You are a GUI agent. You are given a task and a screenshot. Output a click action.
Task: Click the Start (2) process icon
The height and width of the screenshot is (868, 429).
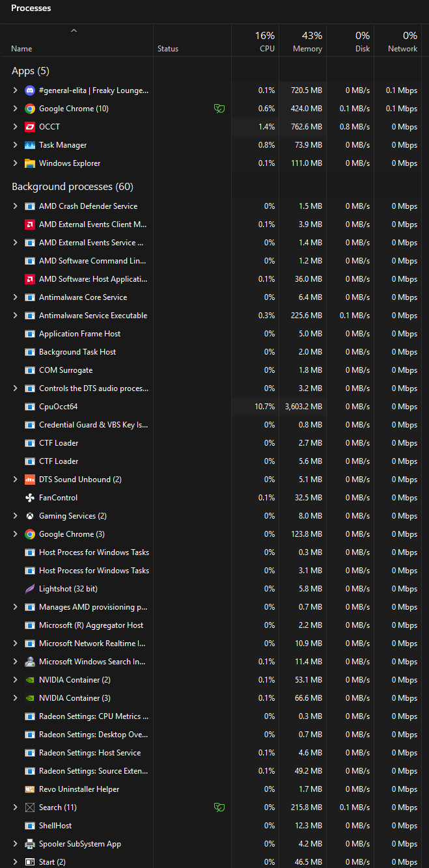pos(30,862)
